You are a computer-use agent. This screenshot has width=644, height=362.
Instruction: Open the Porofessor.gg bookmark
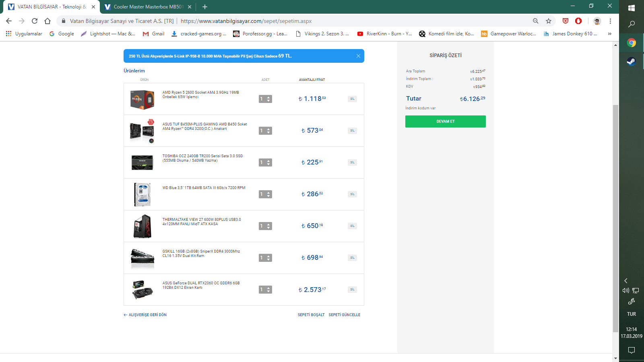pyautogui.click(x=260, y=34)
